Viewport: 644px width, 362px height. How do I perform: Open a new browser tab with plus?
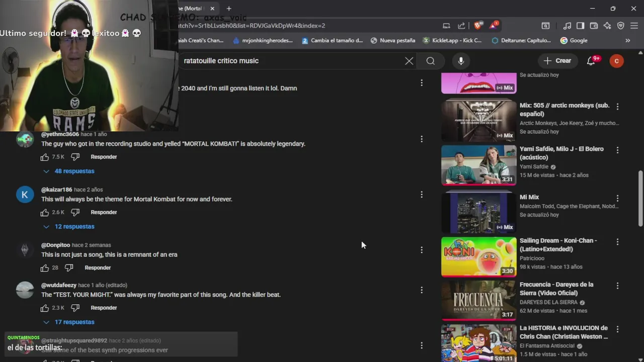click(229, 9)
